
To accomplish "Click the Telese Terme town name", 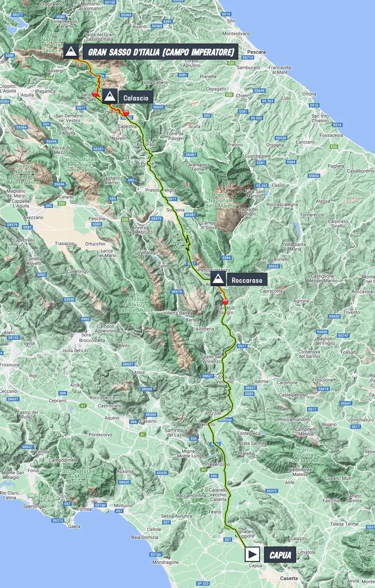I will [344, 524].
